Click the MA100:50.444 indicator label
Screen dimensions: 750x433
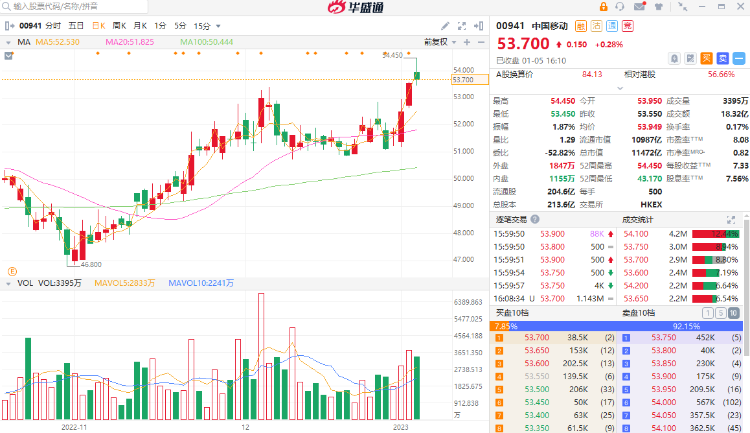tap(207, 42)
